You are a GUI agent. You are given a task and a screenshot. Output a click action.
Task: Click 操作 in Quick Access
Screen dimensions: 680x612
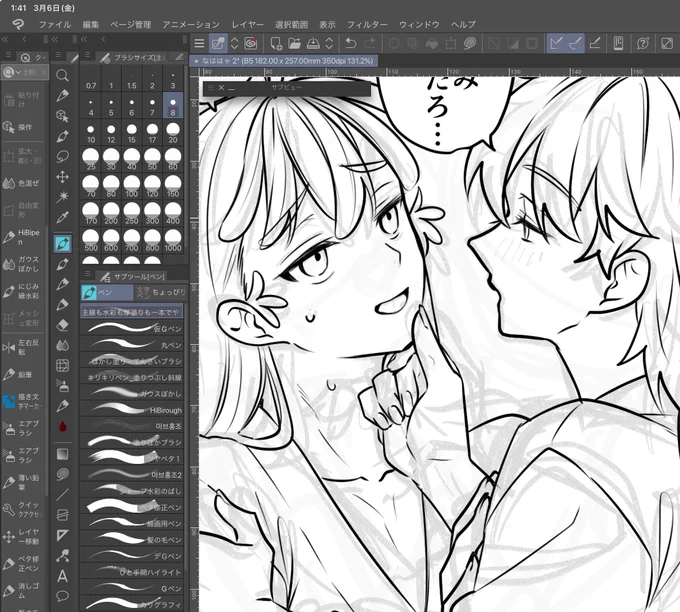click(23, 127)
